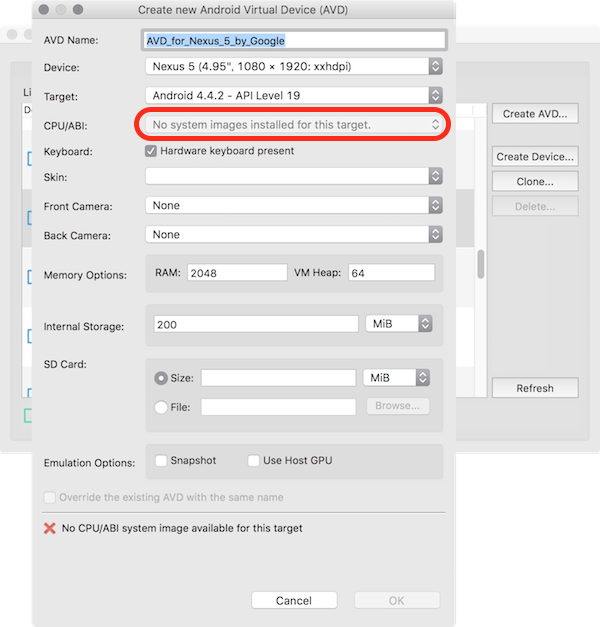Image resolution: width=600 pixels, height=627 pixels.
Task: Click the red X error icon
Action: point(50,528)
